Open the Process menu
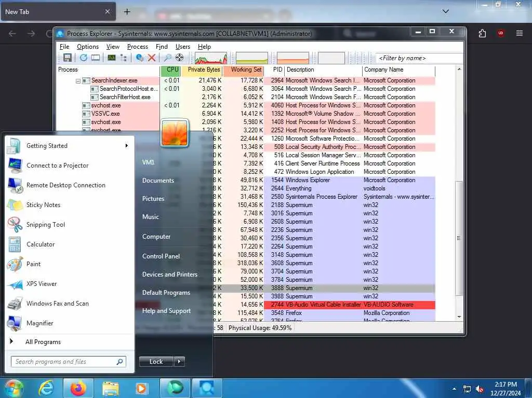 (x=137, y=47)
